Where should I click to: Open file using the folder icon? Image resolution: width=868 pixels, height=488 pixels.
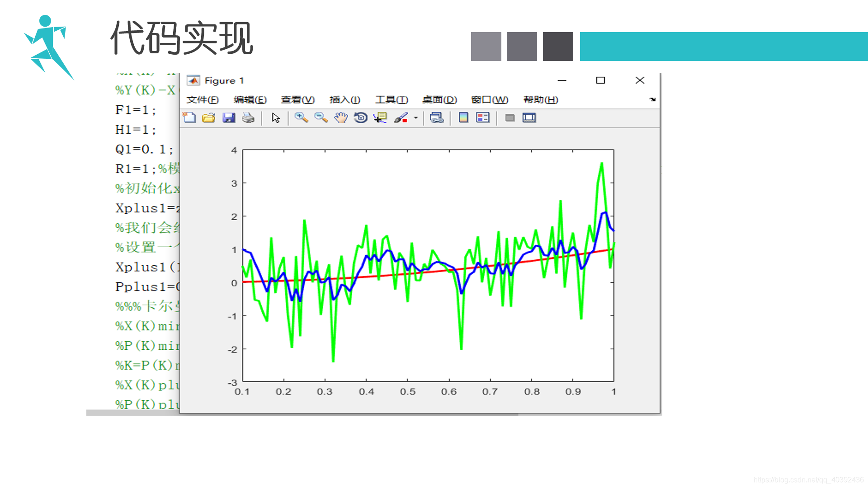(209, 118)
